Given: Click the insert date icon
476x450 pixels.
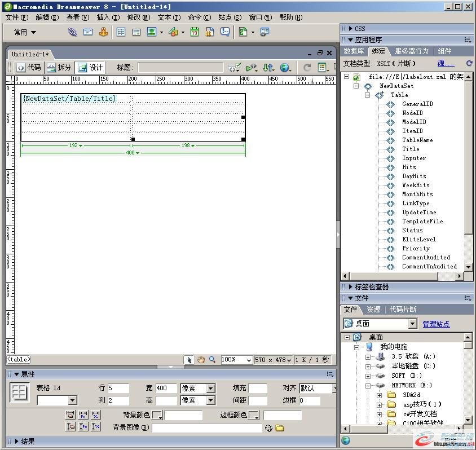Looking at the screenshot, I should pos(194,32).
